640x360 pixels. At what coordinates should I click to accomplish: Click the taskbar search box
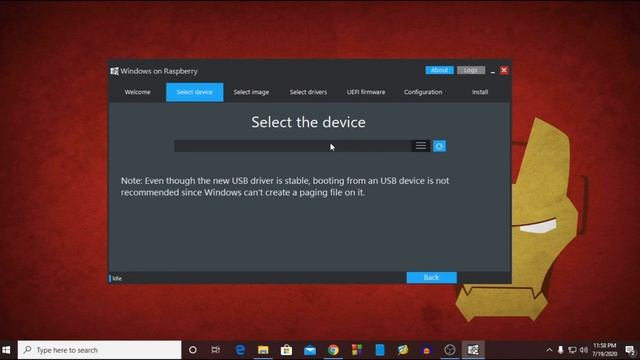[x=100, y=350]
